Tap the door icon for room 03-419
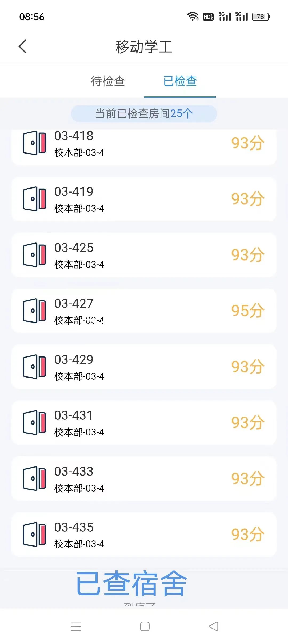The width and height of the screenshot is (288, 644). (34, 199)
